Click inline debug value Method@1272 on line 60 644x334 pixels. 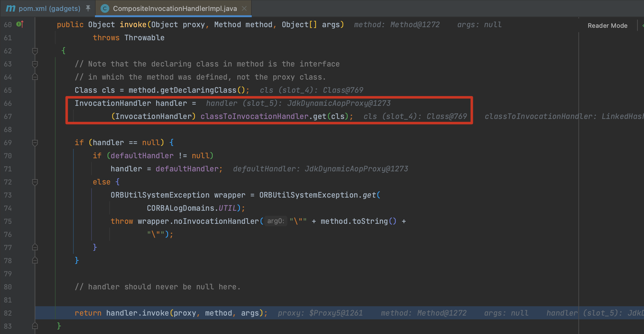[415, 25]
